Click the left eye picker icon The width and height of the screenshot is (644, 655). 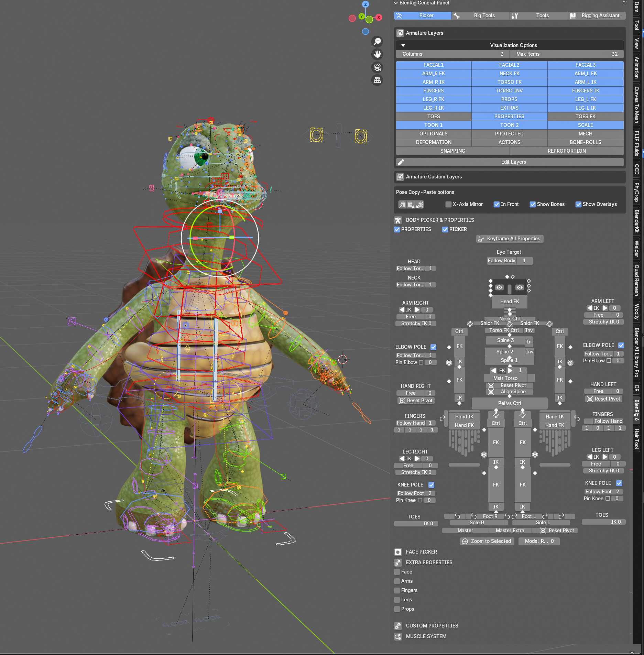tap(500, 287)
